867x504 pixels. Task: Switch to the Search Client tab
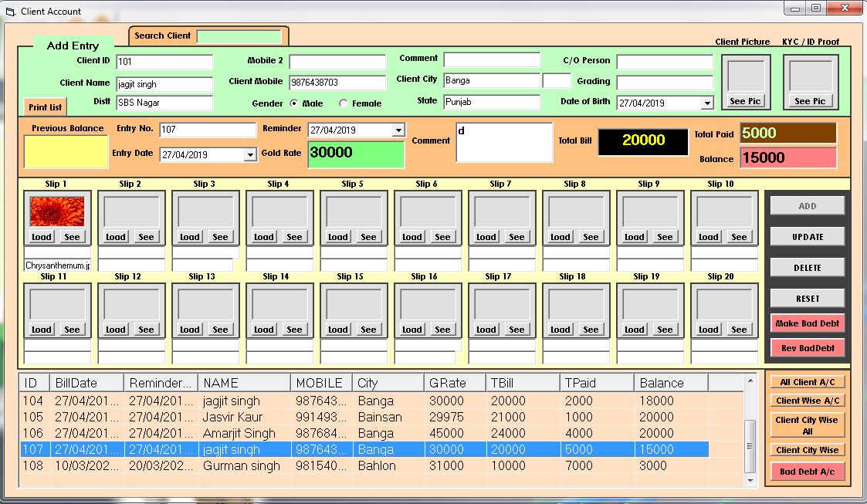coord(162,36)
